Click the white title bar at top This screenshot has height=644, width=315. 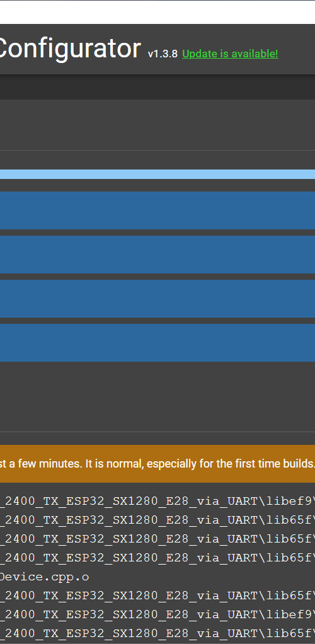pos(157,12)
